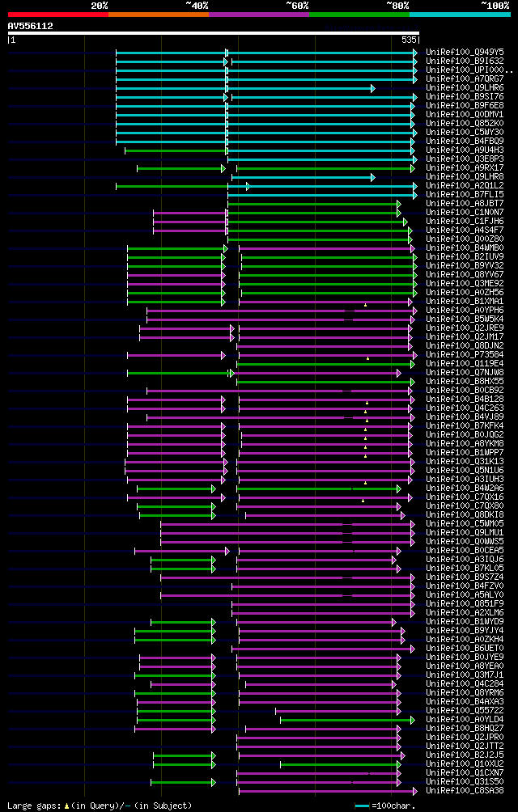Click hit label UniRef100_Q8DJN2

[465, 346]
